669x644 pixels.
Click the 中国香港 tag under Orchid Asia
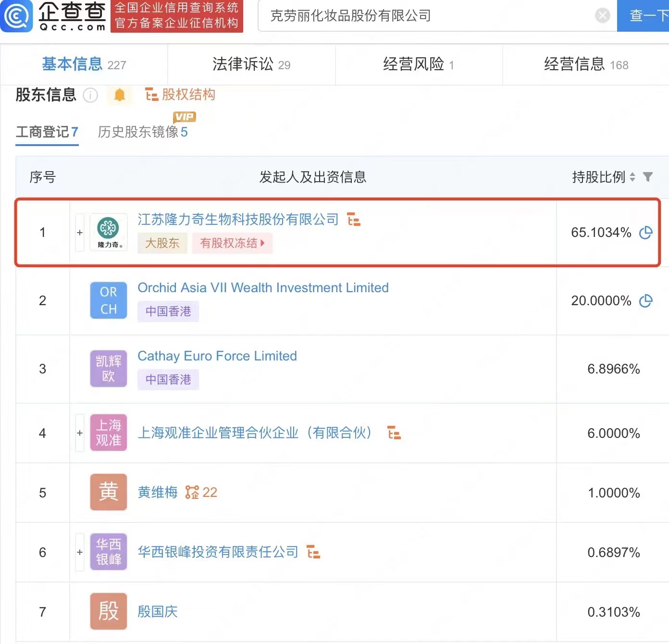(168, 311)
